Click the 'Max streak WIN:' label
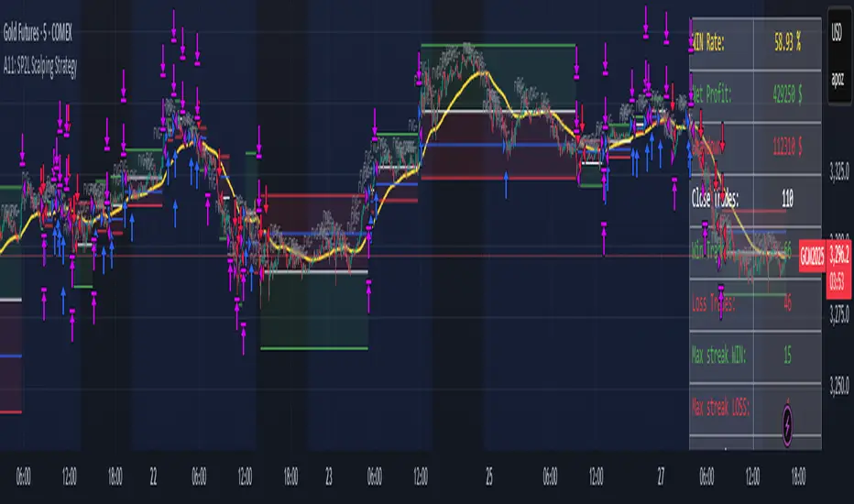Image resolution: width=854 pixels, height=504 pixels. click(719, 355)
